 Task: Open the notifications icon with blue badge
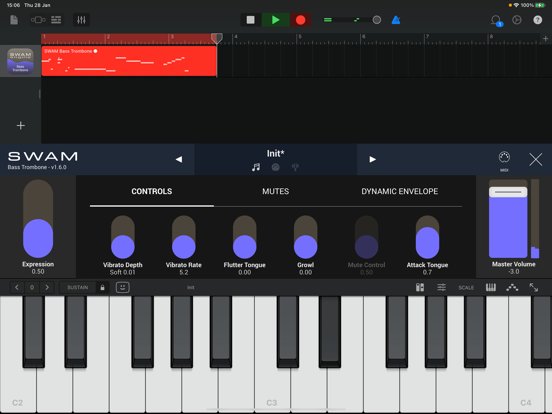point(497,20)
